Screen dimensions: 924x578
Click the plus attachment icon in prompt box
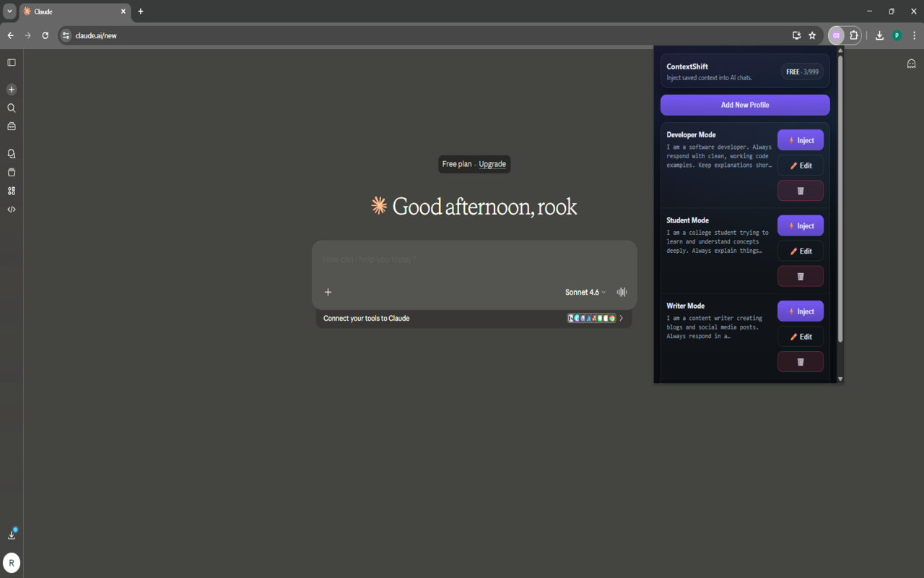pos(328,292)
